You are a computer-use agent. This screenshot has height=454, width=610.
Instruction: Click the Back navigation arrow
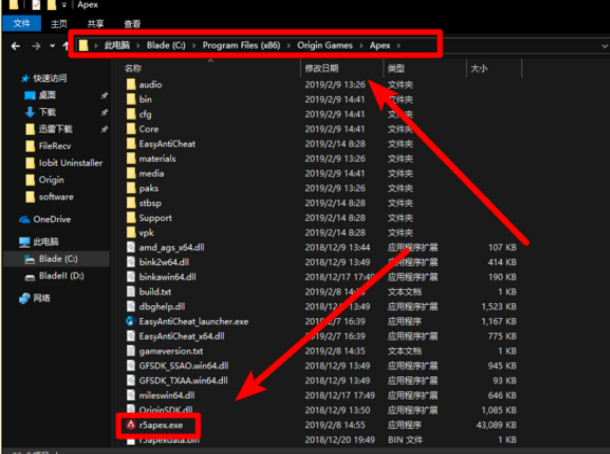coord(14,46)
